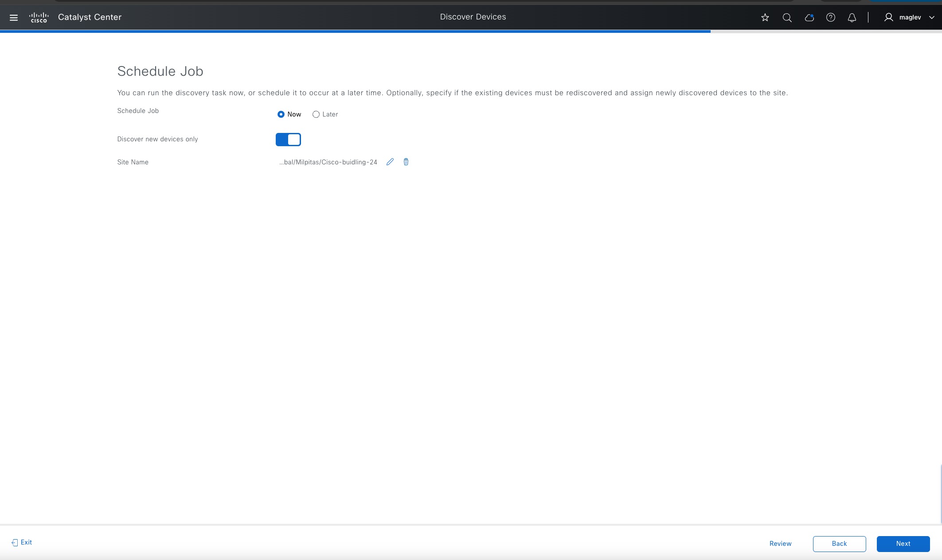942x560 pixels.
Task: Check the cloud connectivity status icon
Action: tap(809, 18)
